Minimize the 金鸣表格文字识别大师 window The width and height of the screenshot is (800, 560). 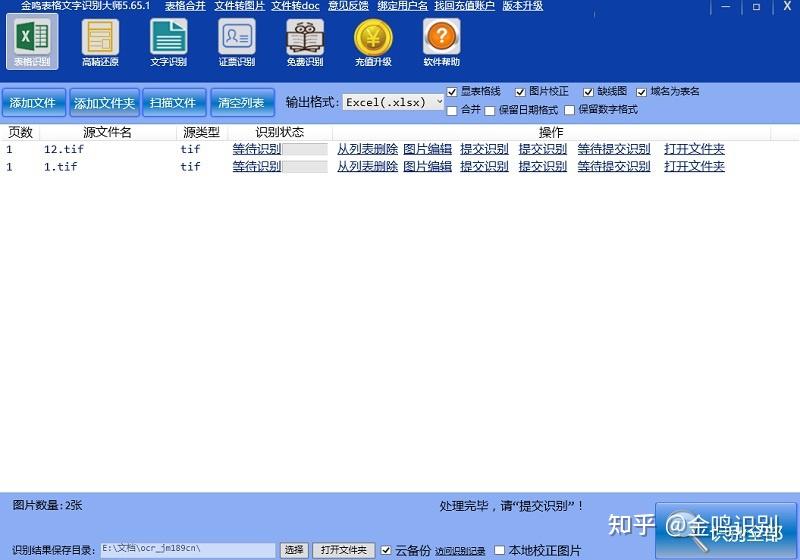click(726, 7)
